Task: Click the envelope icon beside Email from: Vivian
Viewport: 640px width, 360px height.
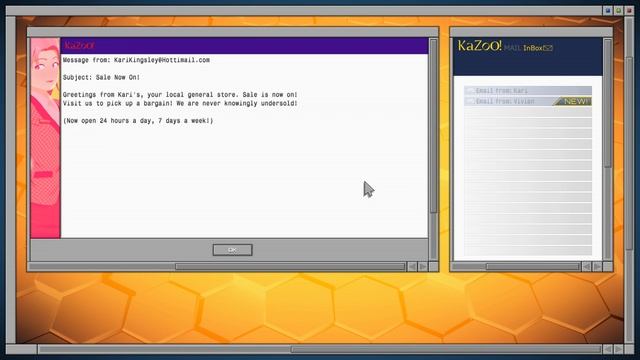Action: pos(470,101)
